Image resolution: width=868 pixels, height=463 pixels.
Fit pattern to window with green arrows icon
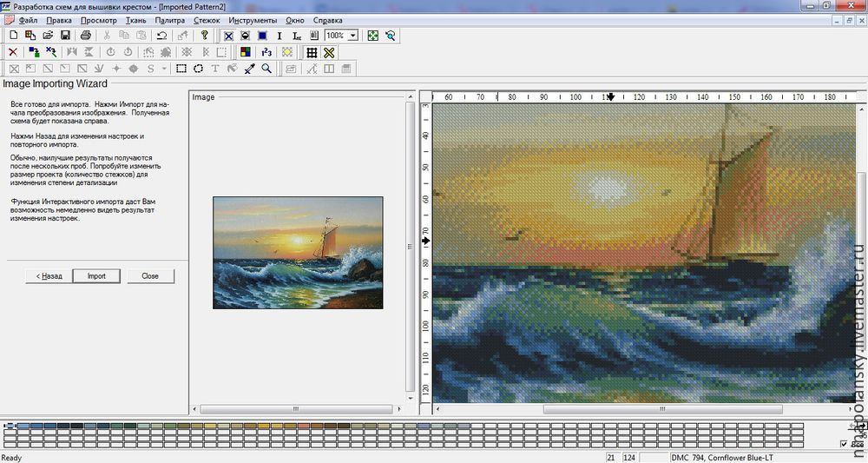[373, 36]
